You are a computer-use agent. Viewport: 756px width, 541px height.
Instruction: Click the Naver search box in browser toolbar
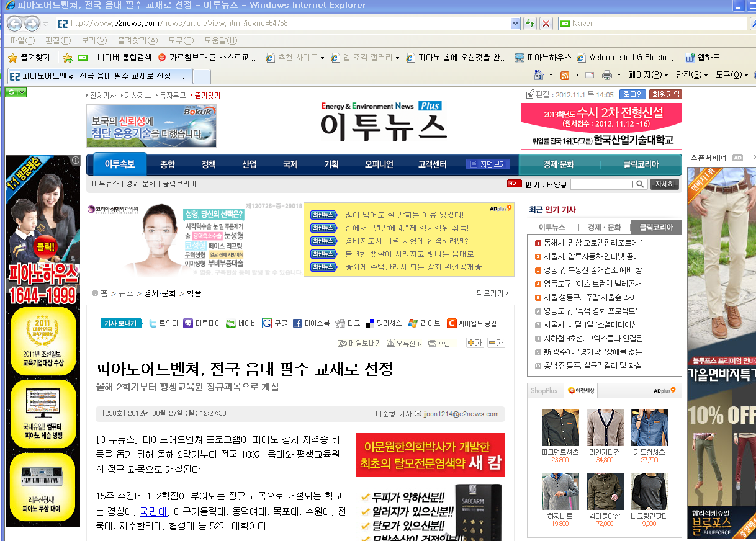tap(652, 24)
